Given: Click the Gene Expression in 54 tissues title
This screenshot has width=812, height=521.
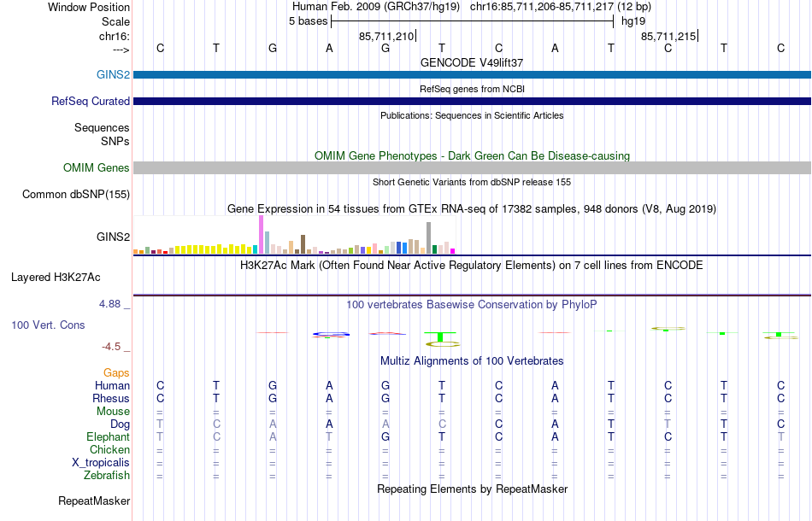Looking at the screenshot, I should [x=472, y=209].
